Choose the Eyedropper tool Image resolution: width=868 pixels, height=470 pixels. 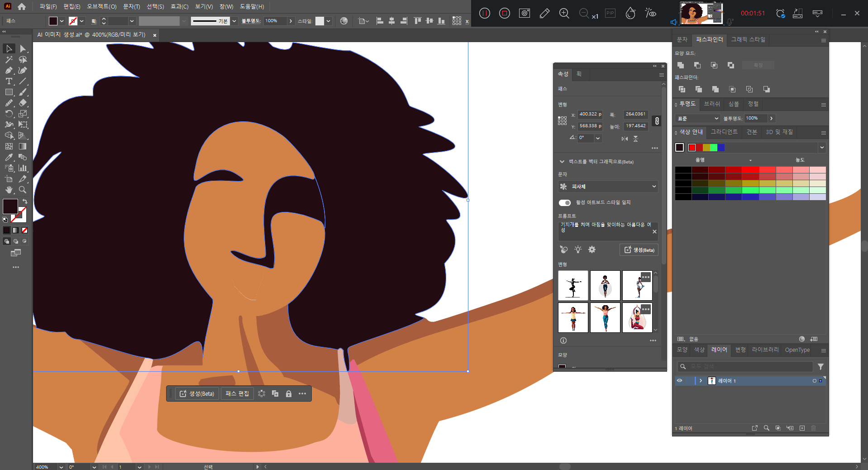tap(9, 158)
